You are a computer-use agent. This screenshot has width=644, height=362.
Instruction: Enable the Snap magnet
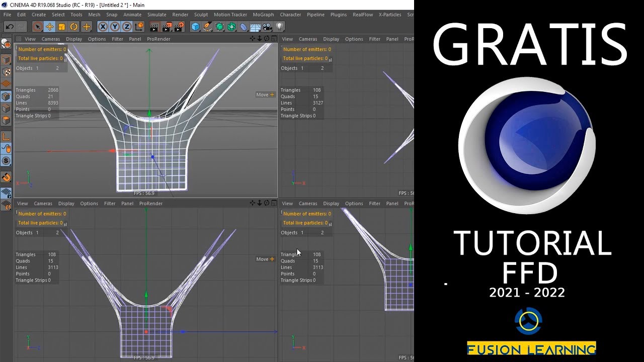6,176
